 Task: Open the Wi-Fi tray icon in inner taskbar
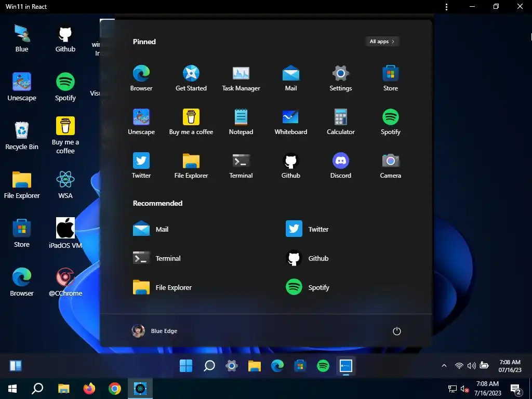coord(459,366)
